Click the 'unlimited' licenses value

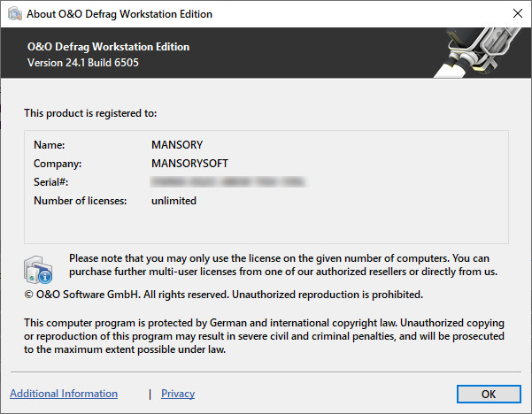tap(173, 201)
